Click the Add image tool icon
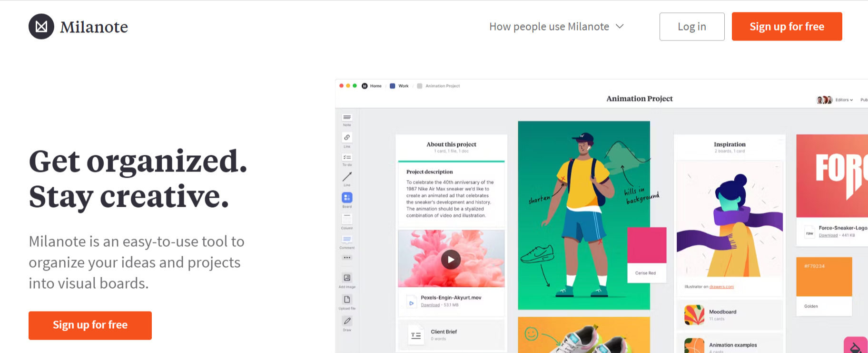The image size is (868, 353). (x=347, y=278)
